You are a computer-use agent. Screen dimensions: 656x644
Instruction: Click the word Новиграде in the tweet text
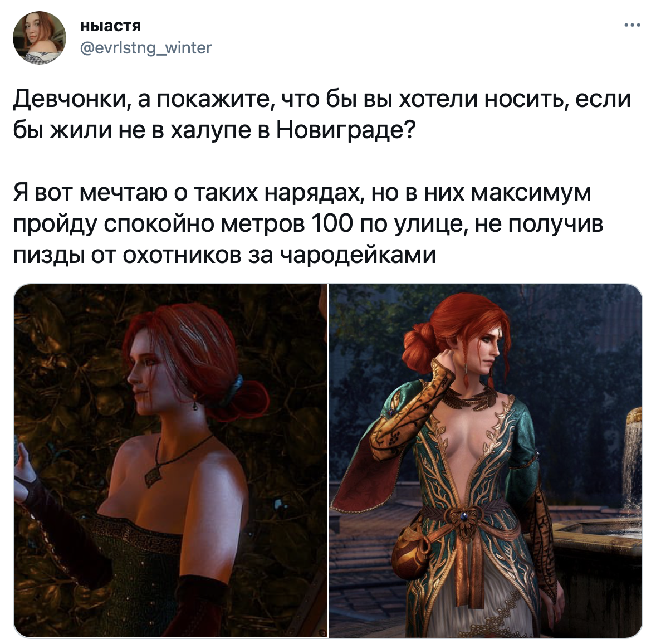tap(341, 131)
